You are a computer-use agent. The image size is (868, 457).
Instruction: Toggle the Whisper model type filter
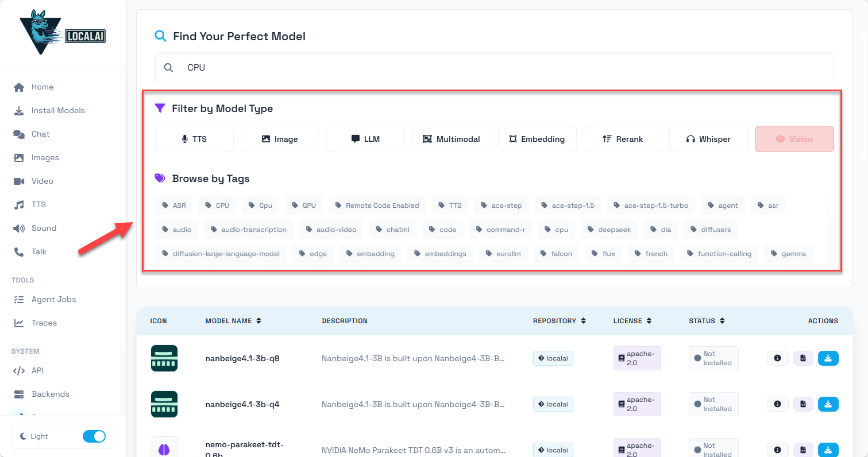pyautogui.click(x=708, y=139)
